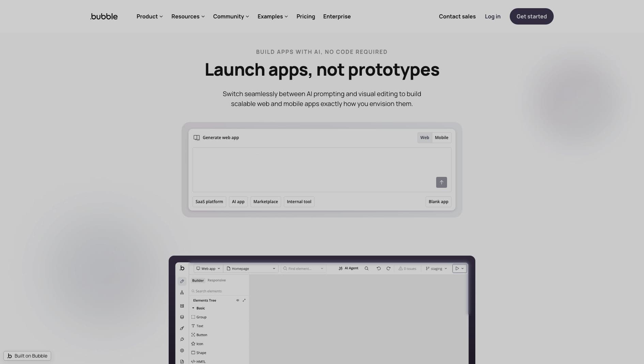Open the Plugins plug icon in editor sidebar

(x=182, y=339)
